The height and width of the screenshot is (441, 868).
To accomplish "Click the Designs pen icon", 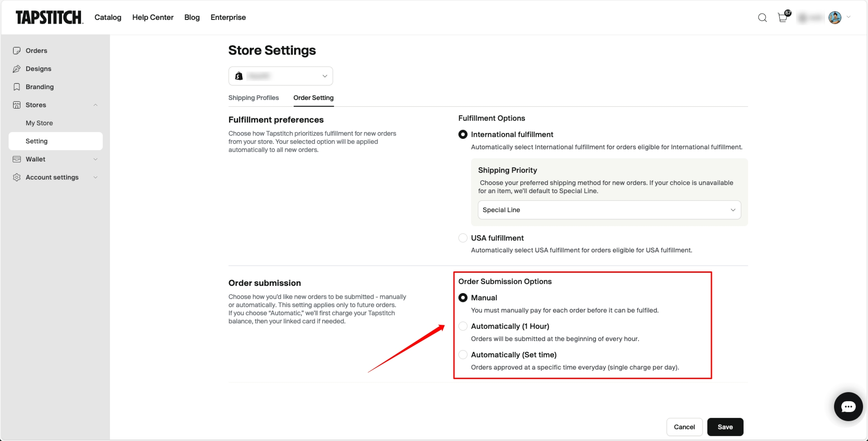I will 17,69.
